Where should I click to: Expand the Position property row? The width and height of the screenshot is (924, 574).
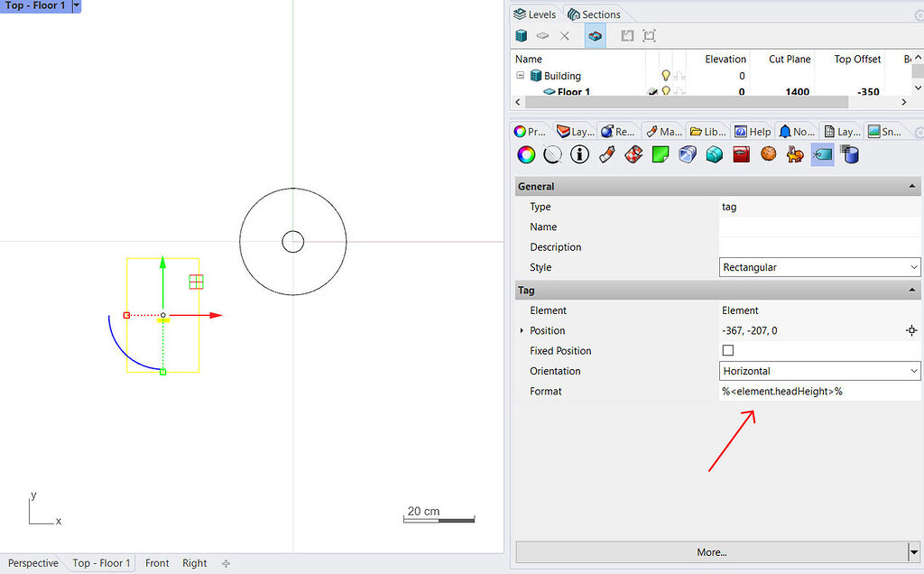[522, 330]
